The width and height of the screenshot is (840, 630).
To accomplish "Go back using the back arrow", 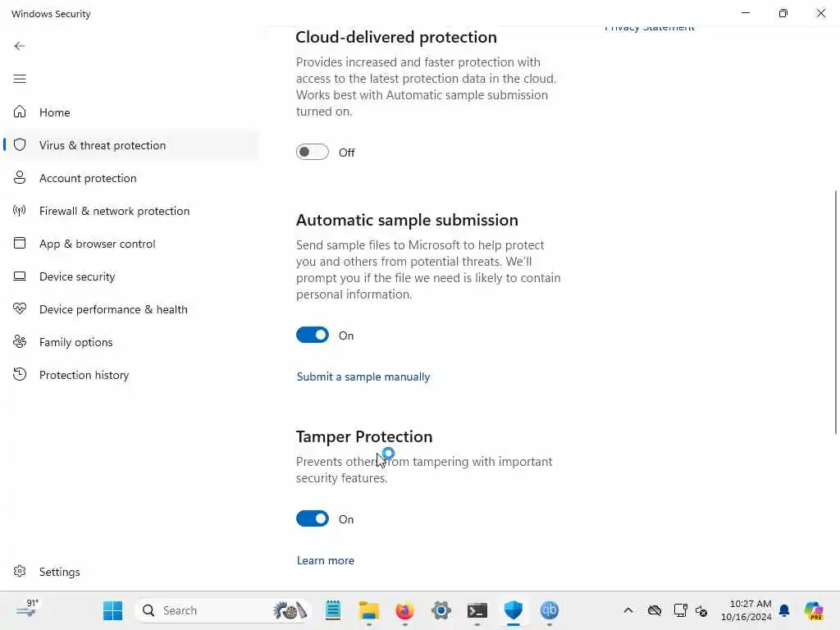I will [20, 46].
